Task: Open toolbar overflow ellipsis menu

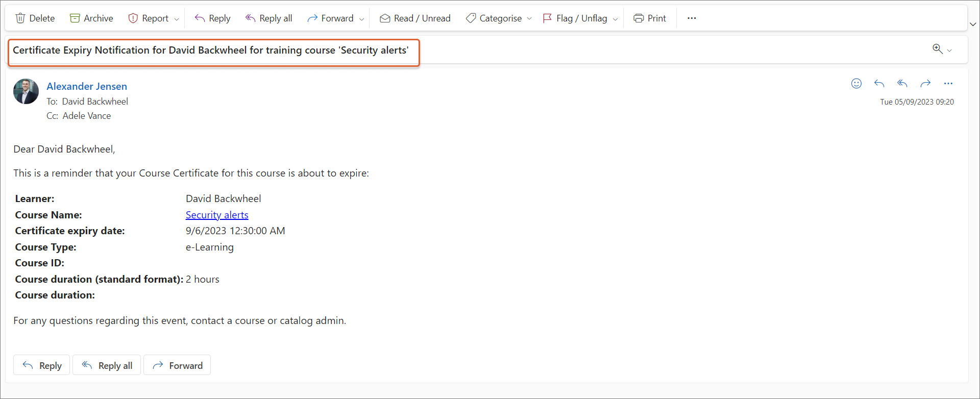Action: pos(692,18)
